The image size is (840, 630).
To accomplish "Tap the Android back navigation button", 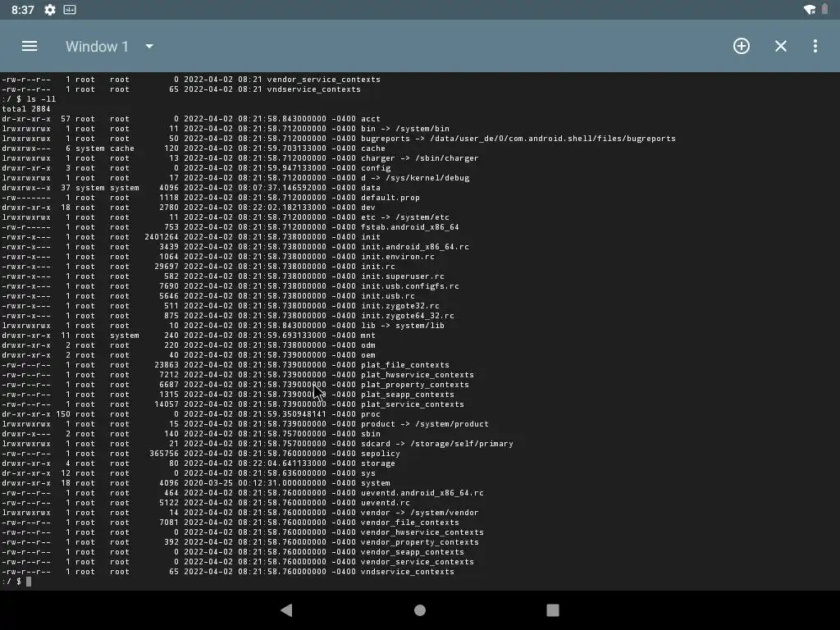I will (286, 609).
